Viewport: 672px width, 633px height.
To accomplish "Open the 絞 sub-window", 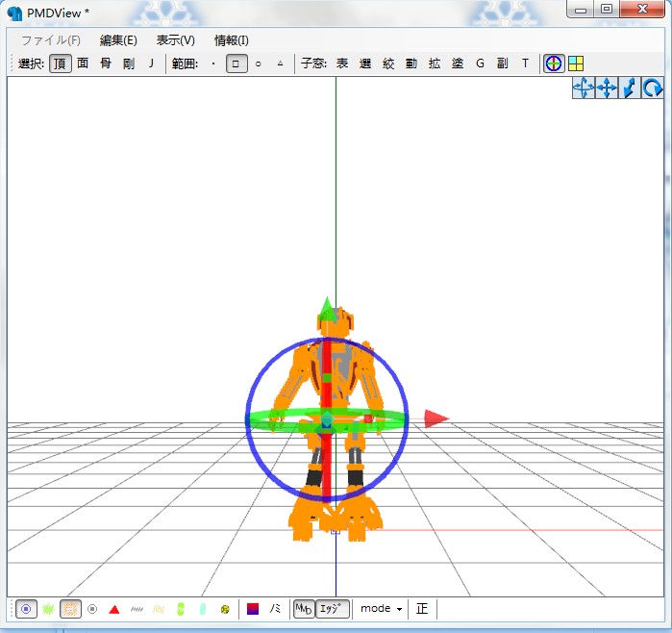I will click(388, 63).
